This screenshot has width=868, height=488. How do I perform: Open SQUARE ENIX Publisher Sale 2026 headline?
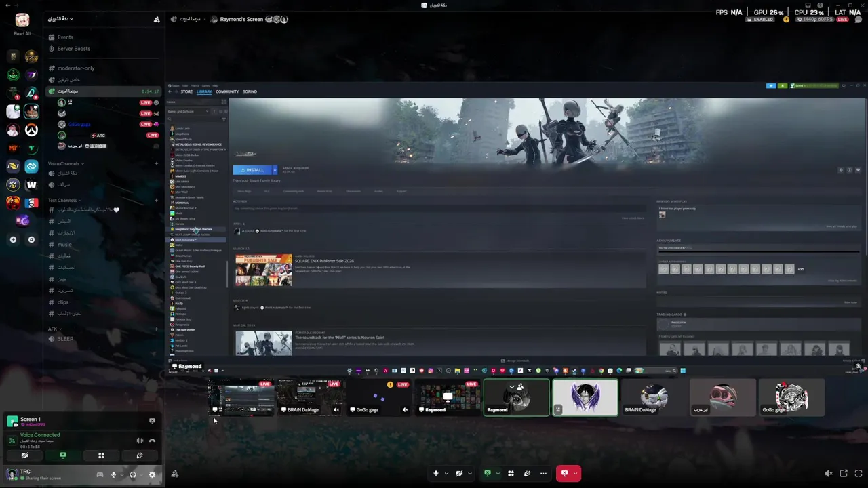324,261
